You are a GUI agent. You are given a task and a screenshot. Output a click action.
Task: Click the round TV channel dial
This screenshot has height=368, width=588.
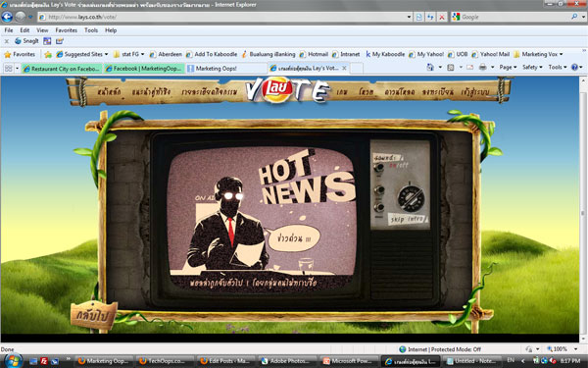[x=411, y=198]
